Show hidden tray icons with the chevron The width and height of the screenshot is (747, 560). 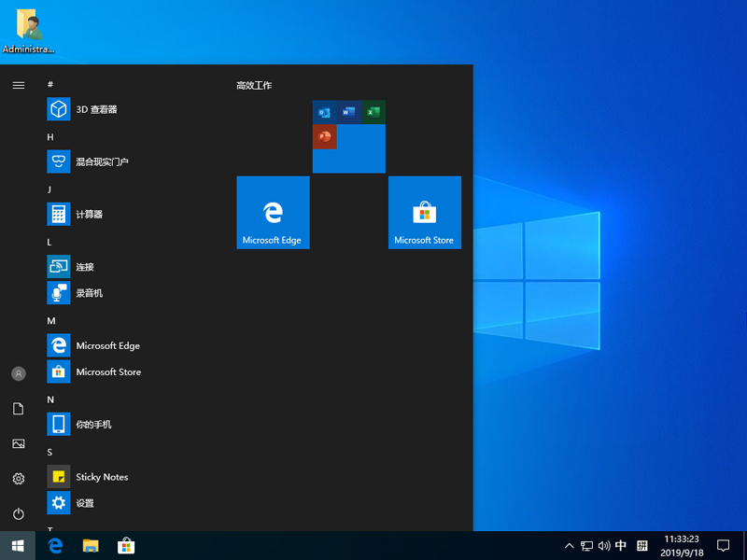(x=568, y=546)
